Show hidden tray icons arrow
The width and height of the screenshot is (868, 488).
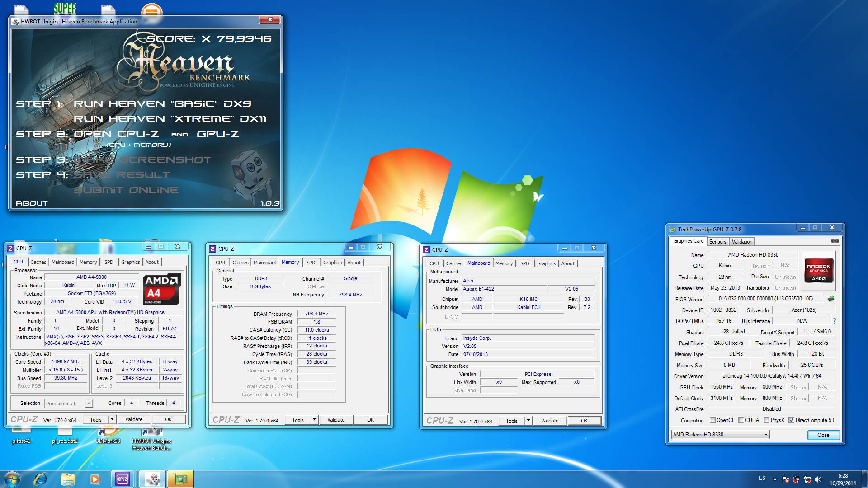point(774,479)
